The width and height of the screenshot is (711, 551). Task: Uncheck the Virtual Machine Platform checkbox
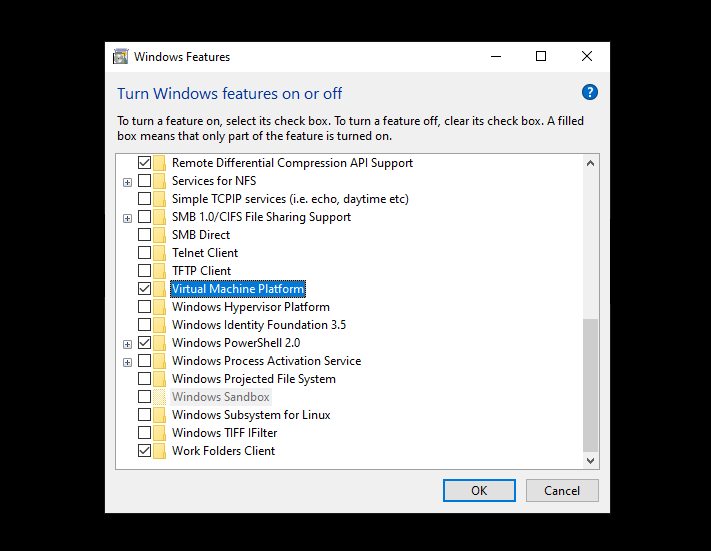tap(144, 288)
